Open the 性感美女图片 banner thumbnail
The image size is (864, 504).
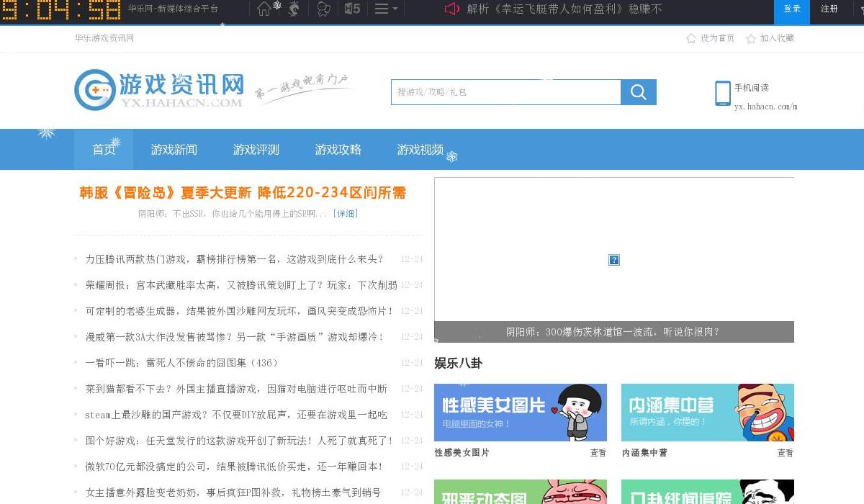click(x=521, y=413)
